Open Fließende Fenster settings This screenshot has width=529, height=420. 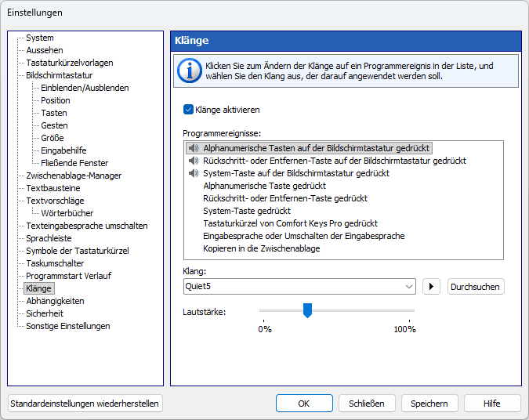tap(74, 163)
